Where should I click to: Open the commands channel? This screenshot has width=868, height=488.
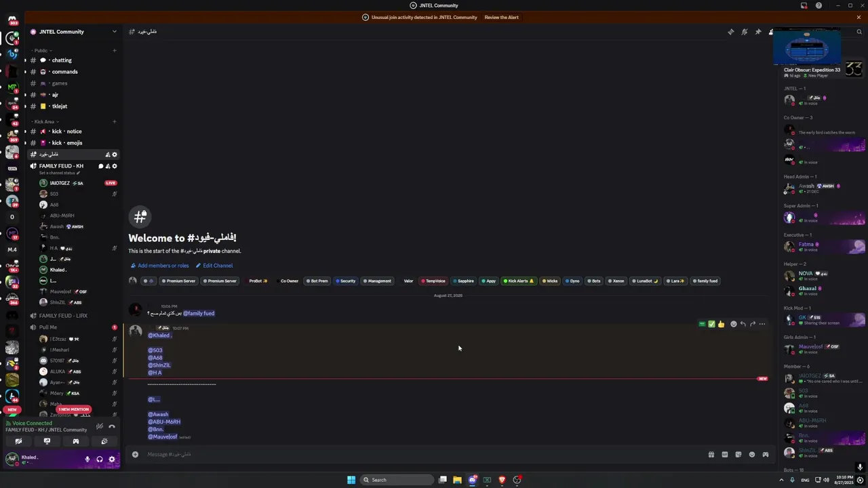click(73, 72)
